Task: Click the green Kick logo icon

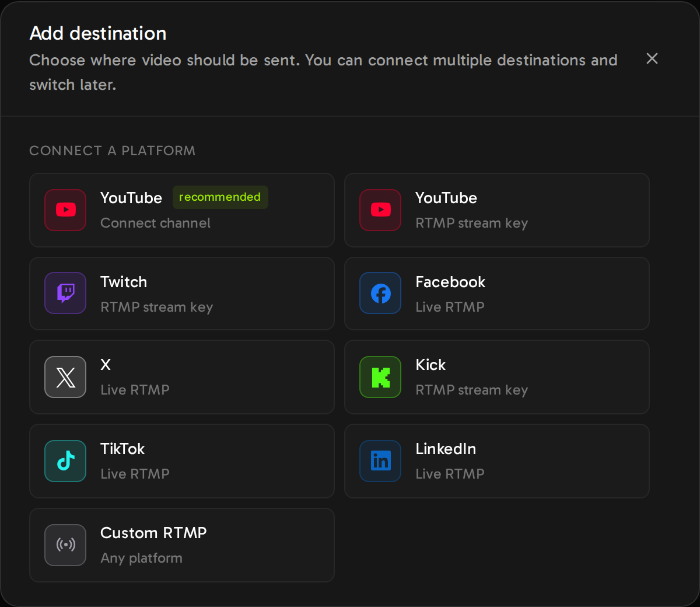Action: [x=380, y=377]
